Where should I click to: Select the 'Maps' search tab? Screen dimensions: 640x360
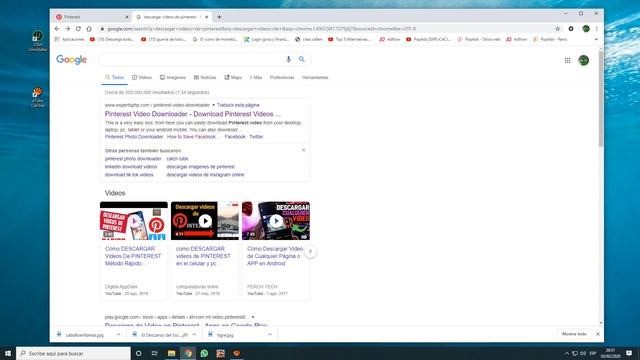(233, 78)
